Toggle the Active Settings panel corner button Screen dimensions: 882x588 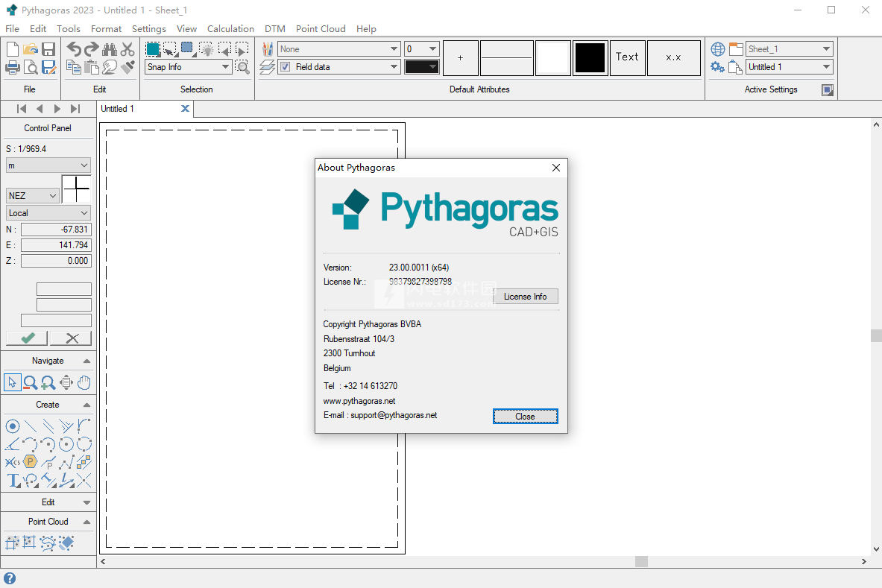828,90
